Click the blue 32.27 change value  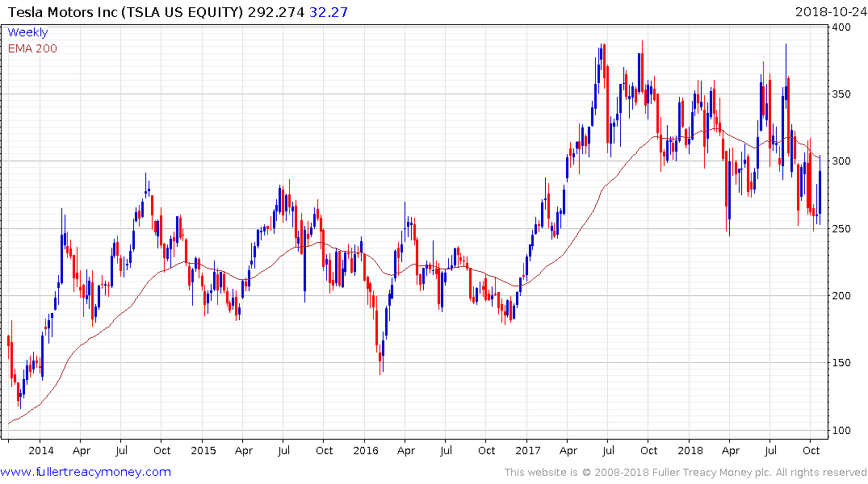329,12
